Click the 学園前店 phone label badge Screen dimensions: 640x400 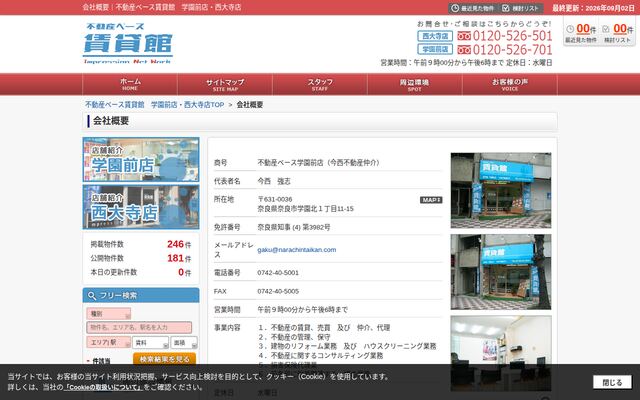[x=435, y=49]
